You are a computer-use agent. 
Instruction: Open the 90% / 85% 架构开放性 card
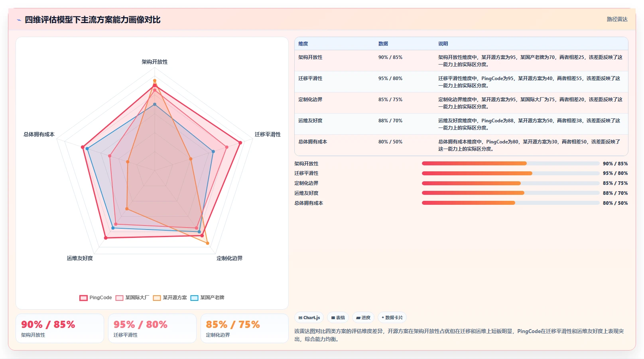pyautogui.click(x=60, y=328)
